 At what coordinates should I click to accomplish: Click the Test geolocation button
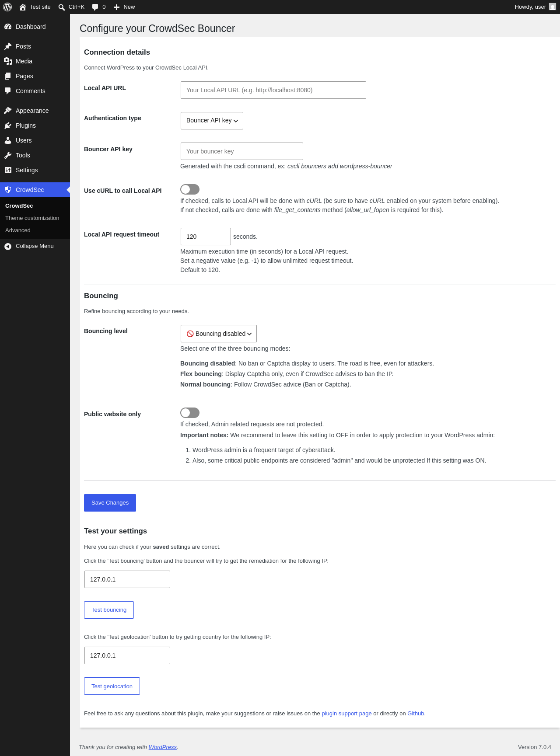(112, 686)
